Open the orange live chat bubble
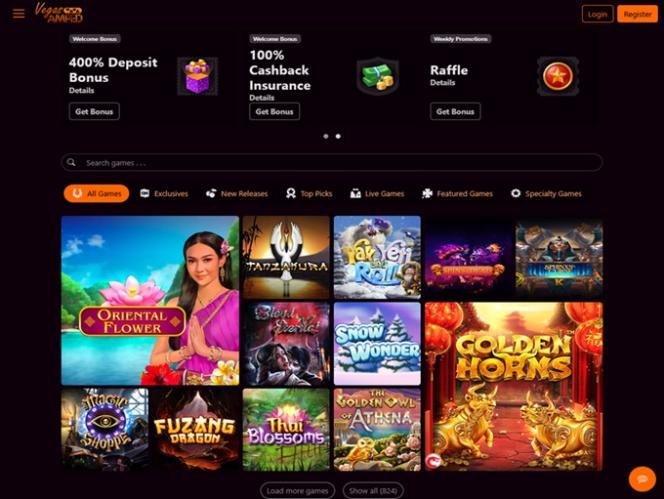This screenshot has width=664, height=499. (x=642, y=479)
